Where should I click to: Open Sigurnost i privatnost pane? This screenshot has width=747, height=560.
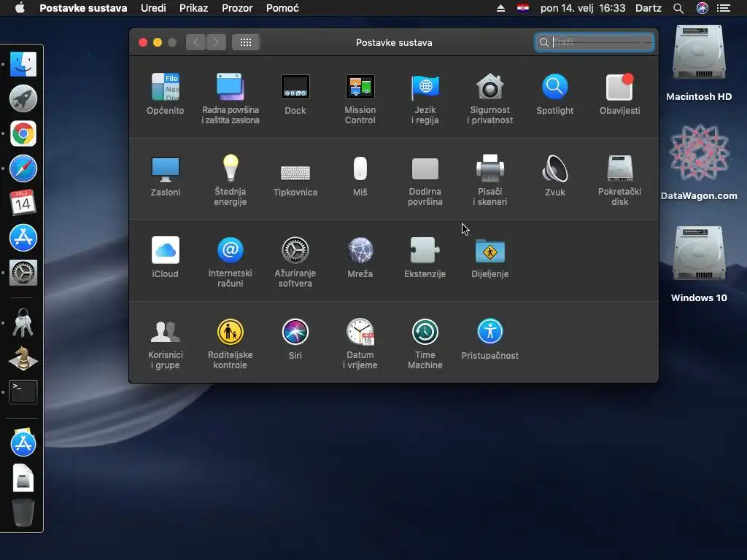[x=489, y=99]
